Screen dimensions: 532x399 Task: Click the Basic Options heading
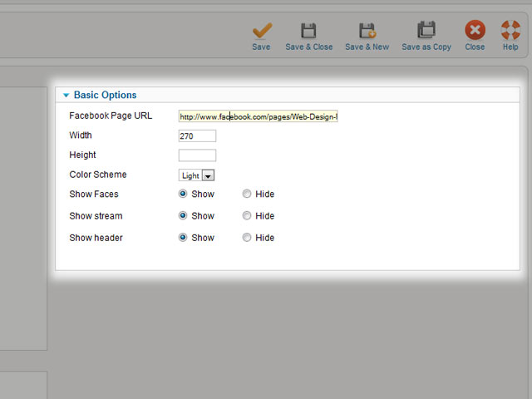pyautogui.click(x=106, y=95)
